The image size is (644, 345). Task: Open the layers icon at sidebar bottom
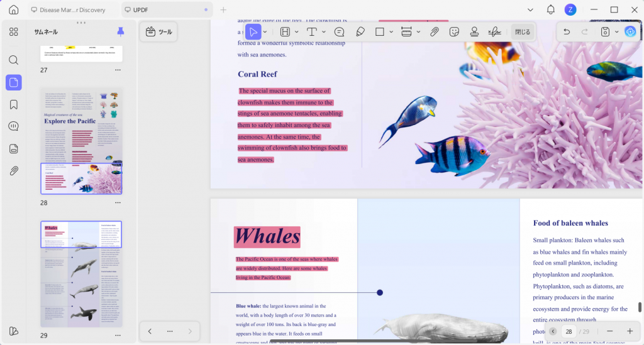pos(14,331)
